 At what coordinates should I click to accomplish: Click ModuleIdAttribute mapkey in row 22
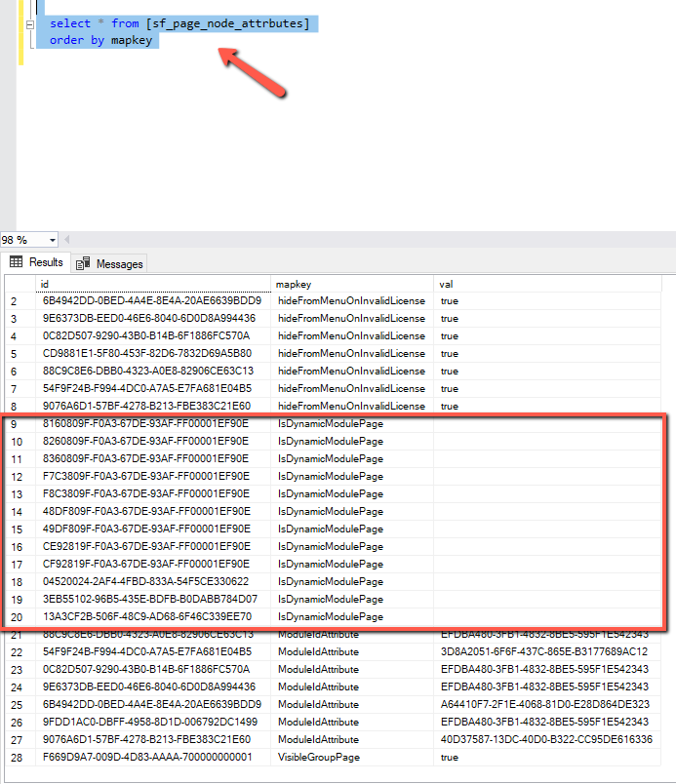(x=352, y=651)
